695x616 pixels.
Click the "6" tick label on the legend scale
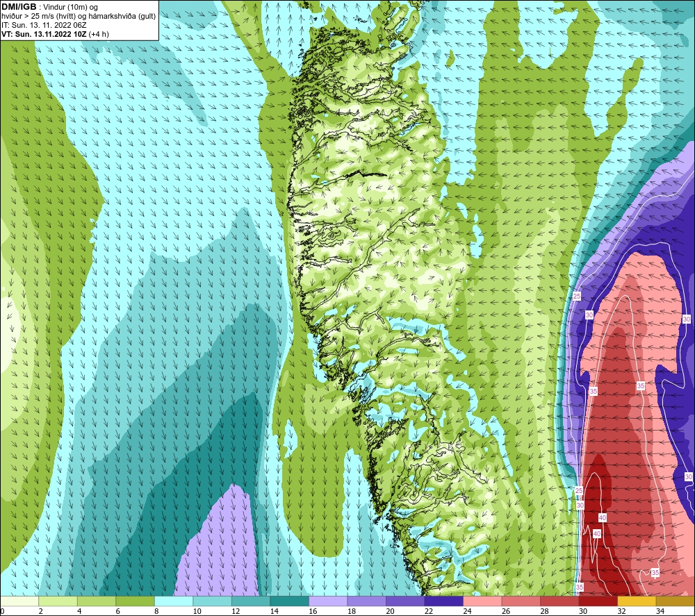pyautogui.click(x=118, y=611)
